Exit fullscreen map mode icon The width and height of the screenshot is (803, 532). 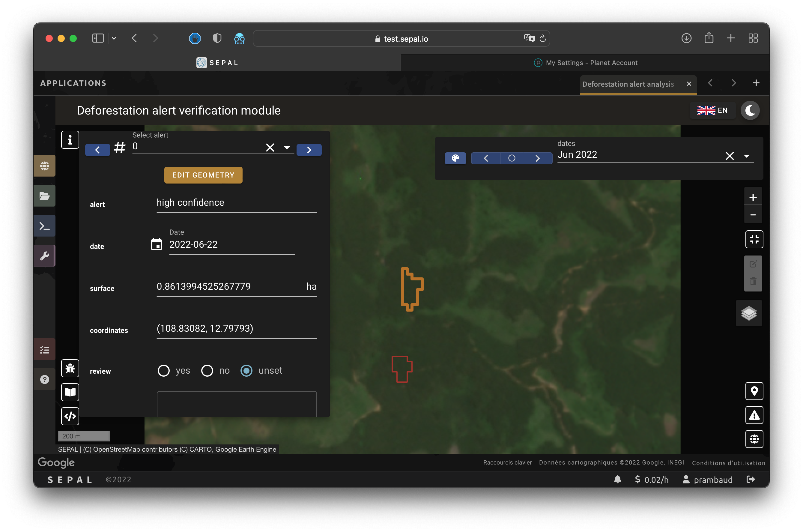(x=754, y=239)
